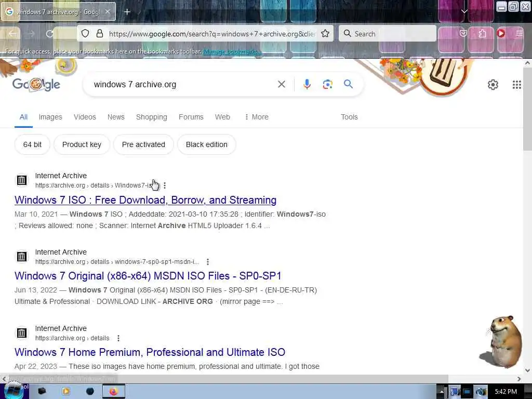Click the taskbar clock 5:42 PM
The height and width of the screenshot is (399, 532).
pyautogui.click(x=506, y=392)
